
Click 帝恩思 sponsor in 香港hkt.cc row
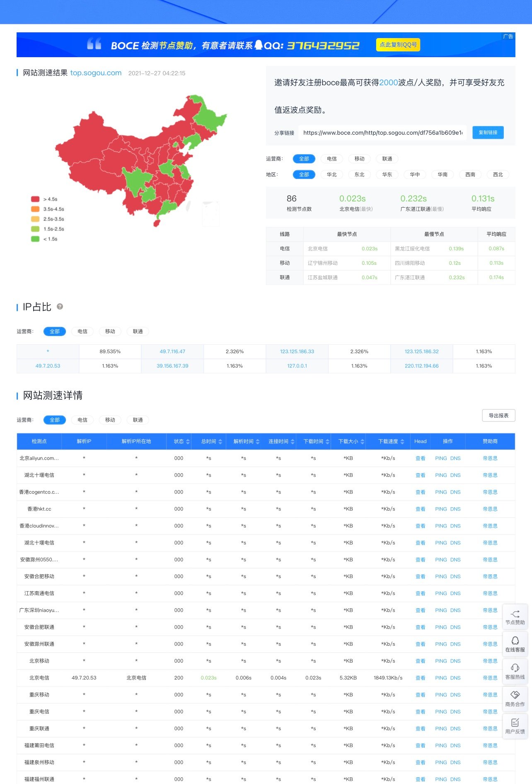click(x=490, y=509)
